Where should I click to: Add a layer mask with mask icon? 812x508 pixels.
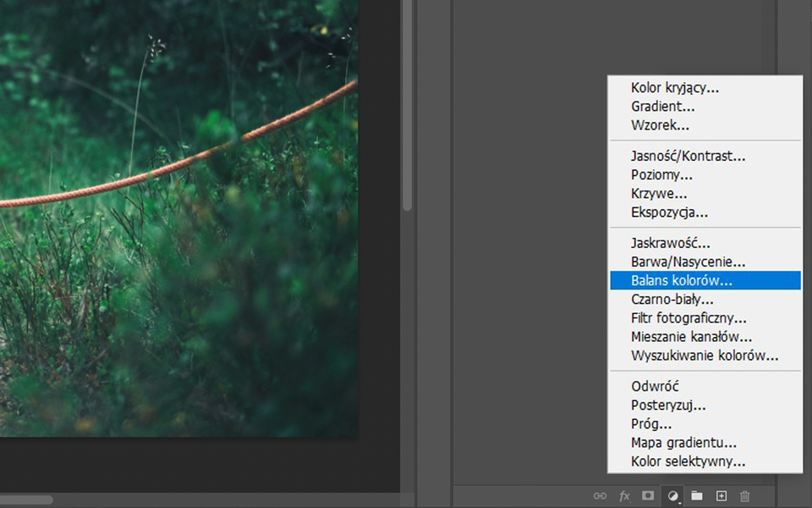[648, 496]
